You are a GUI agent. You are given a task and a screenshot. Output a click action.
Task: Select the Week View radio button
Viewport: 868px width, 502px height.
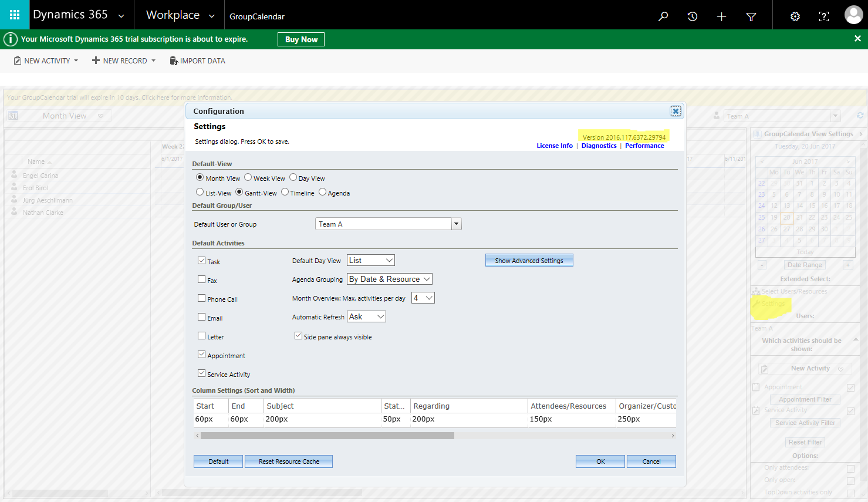(x=248, y=177)
